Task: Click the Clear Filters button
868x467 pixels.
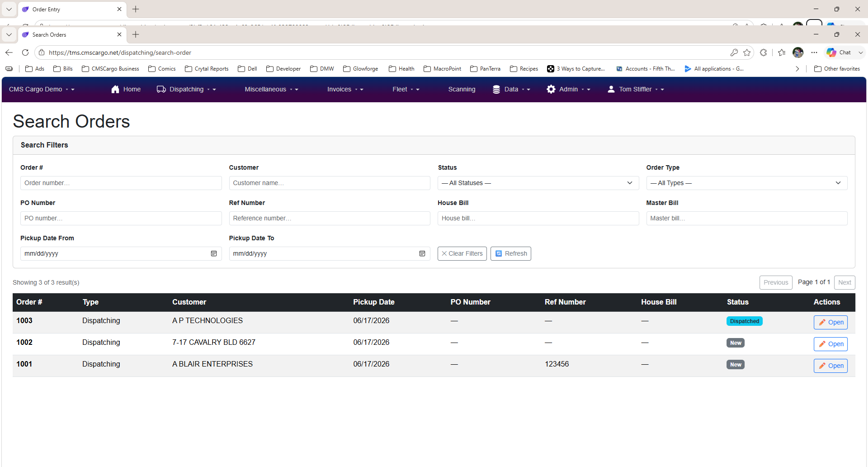Action: [x=462, y=253]
